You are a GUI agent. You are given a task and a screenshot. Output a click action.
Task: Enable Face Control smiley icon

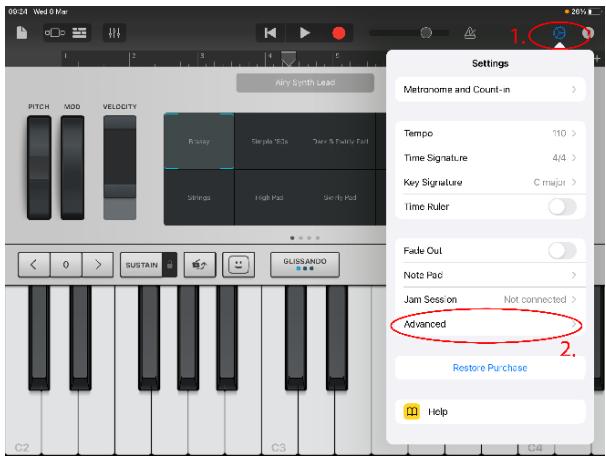pos(238,265)
